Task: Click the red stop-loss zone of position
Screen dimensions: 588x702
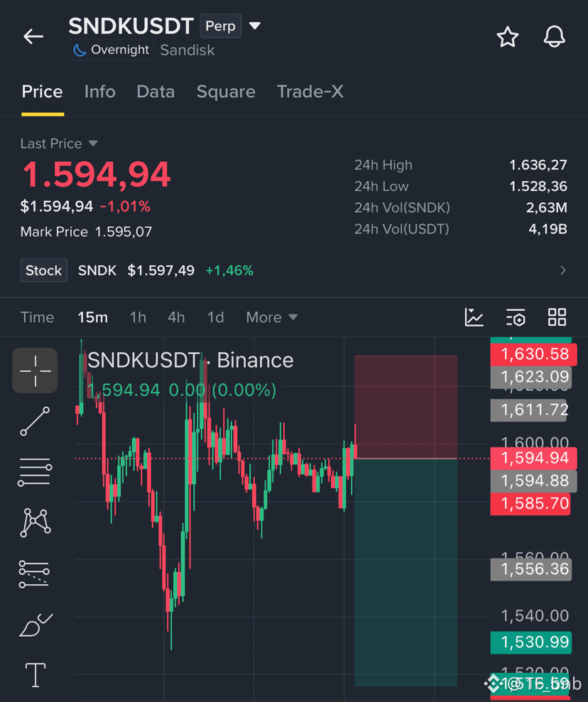Action: [405, 407]
